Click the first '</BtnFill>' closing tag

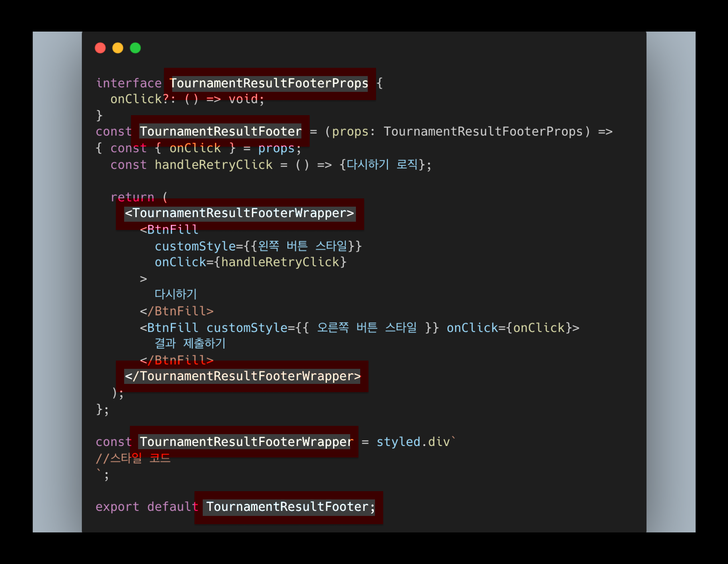point(177,311)
